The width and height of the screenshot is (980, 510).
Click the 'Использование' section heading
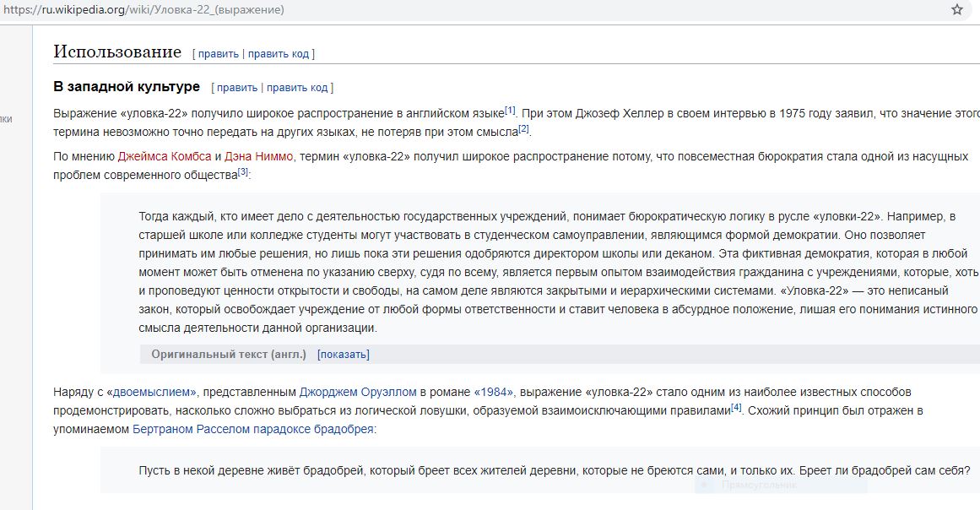117,52
